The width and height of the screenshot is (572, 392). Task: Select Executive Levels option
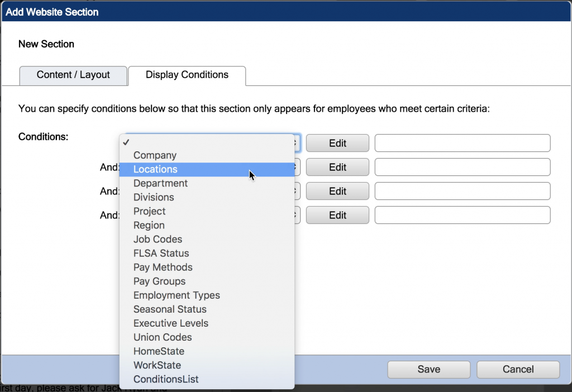(x=170, y=323)
